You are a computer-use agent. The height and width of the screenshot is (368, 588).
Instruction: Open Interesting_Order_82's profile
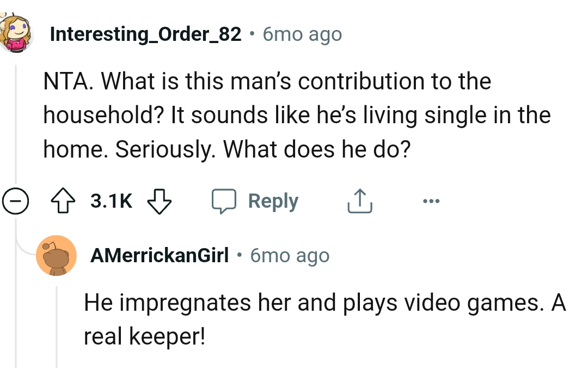(x=144, y=33)
